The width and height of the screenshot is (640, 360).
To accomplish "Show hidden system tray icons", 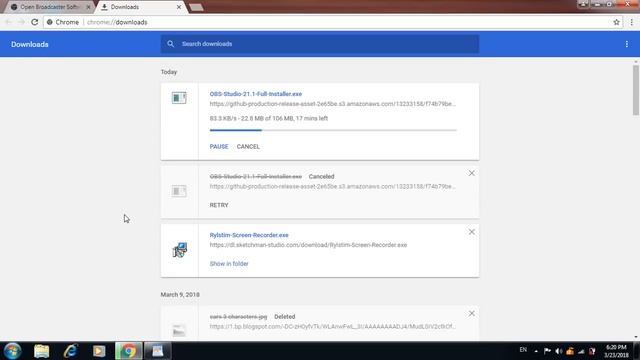I will pyautogui.click(x=536, y=351).
